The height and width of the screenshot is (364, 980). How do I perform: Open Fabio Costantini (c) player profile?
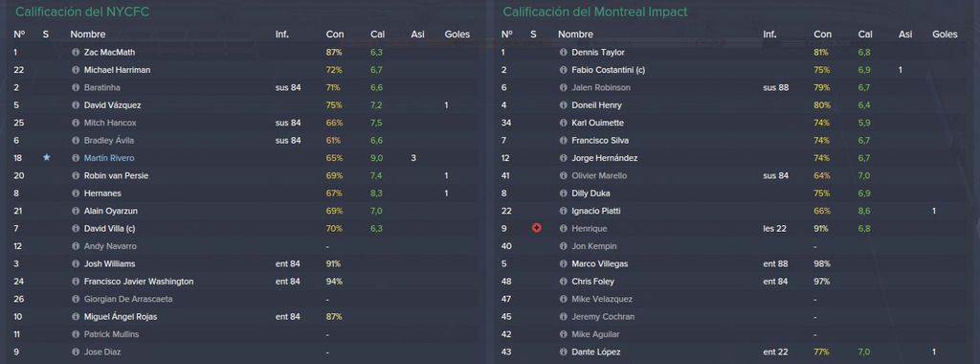(608, 70)
